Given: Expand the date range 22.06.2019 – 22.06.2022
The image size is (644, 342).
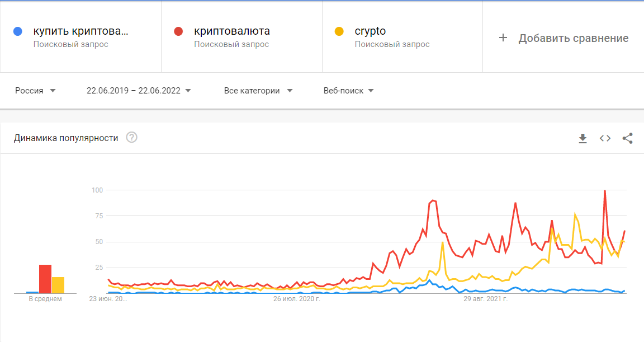Looking at the screenshot, I should 139,91.
